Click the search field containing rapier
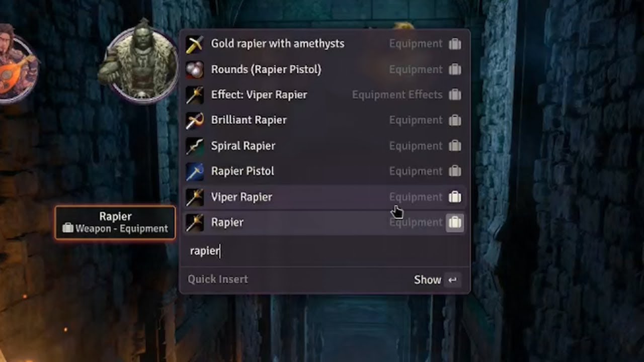The image size is (644, 362). (x=325, y=251)
